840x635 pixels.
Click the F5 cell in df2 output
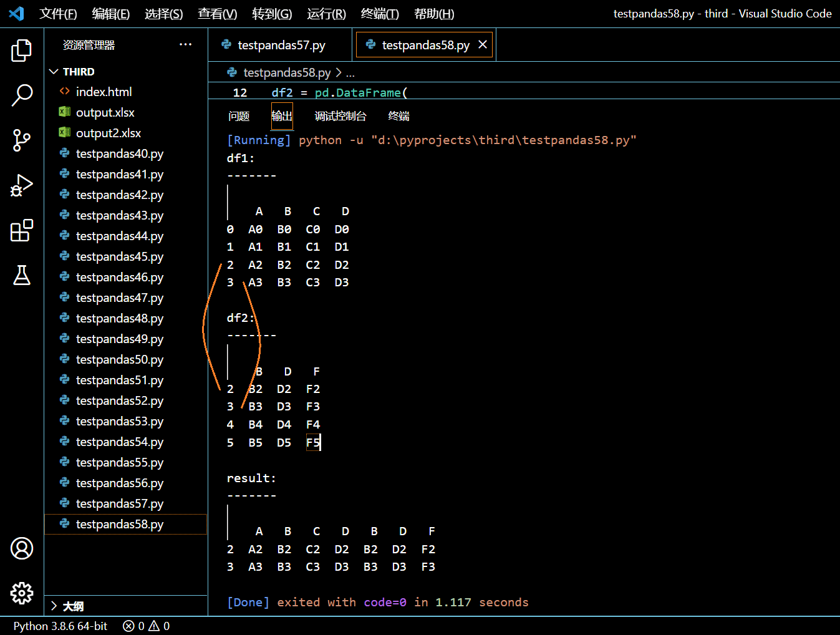tap(313, 442)
